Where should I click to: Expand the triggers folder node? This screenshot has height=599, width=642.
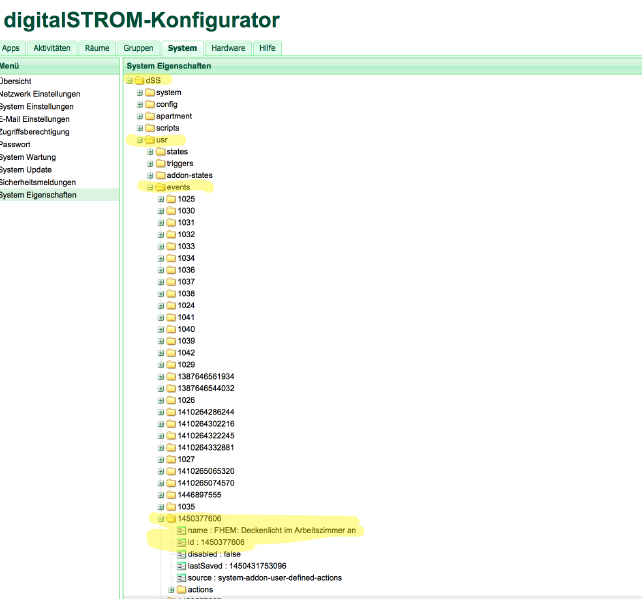[150, 164]
